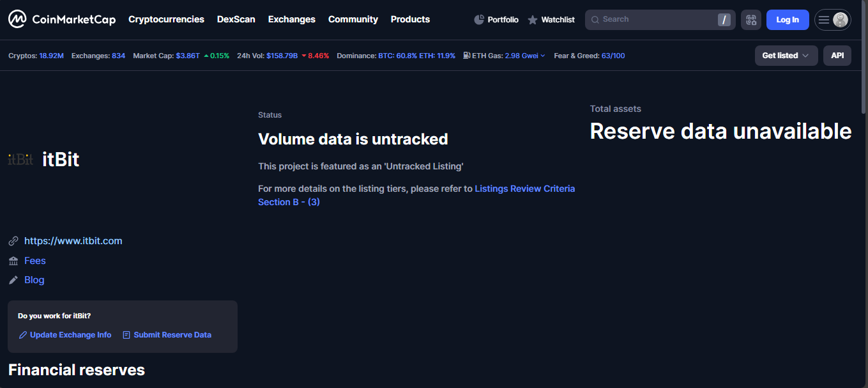Click Submit Reserve Data link
This screenshot has height=388, width=868.
coord(167,335)
